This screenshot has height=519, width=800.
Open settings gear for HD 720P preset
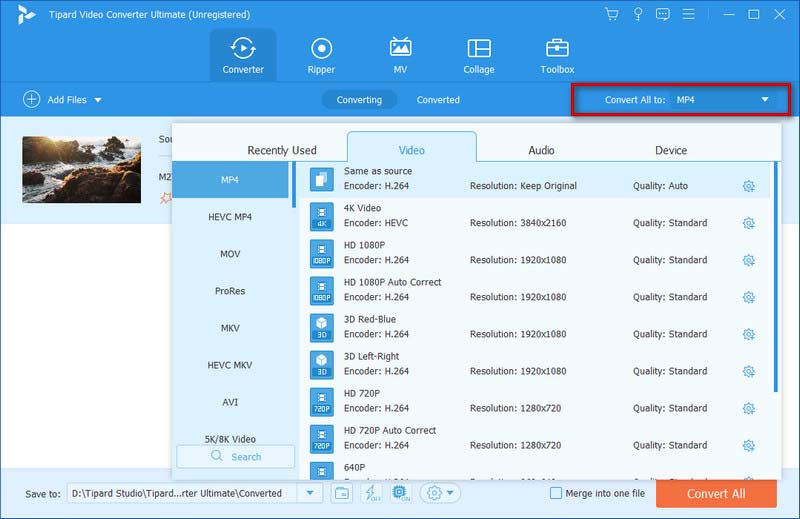tap(748, 408)
